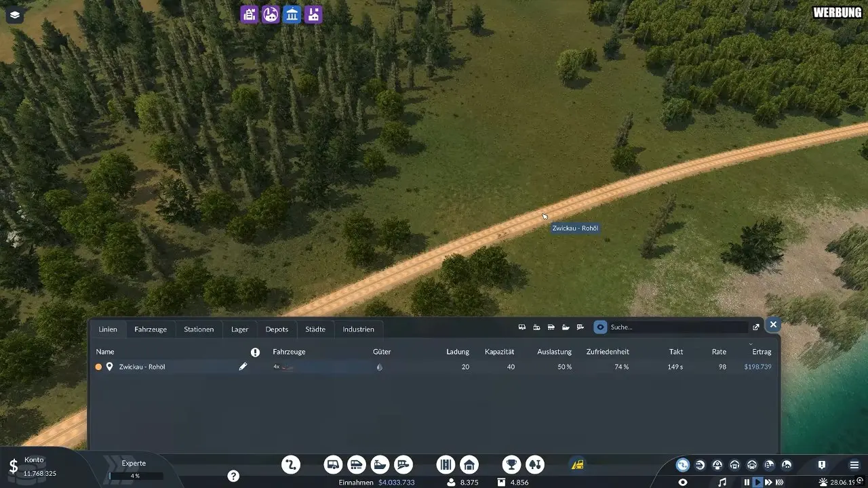This screenshot has height=488, width=868.
Task: Toggle the eye view option in bottom bar
Action: coord(683,482)
